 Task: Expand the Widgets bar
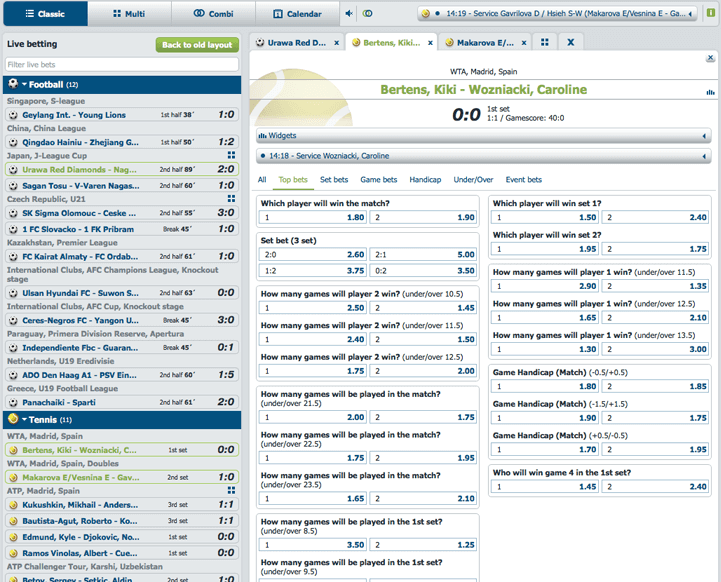(x=484, y=136)
